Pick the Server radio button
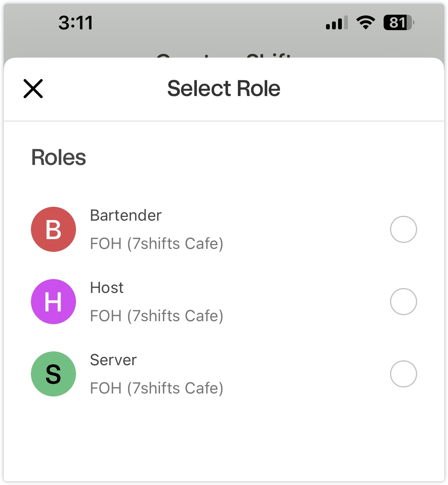The width and height of the screenshot is (448, 485). (403, 374)
